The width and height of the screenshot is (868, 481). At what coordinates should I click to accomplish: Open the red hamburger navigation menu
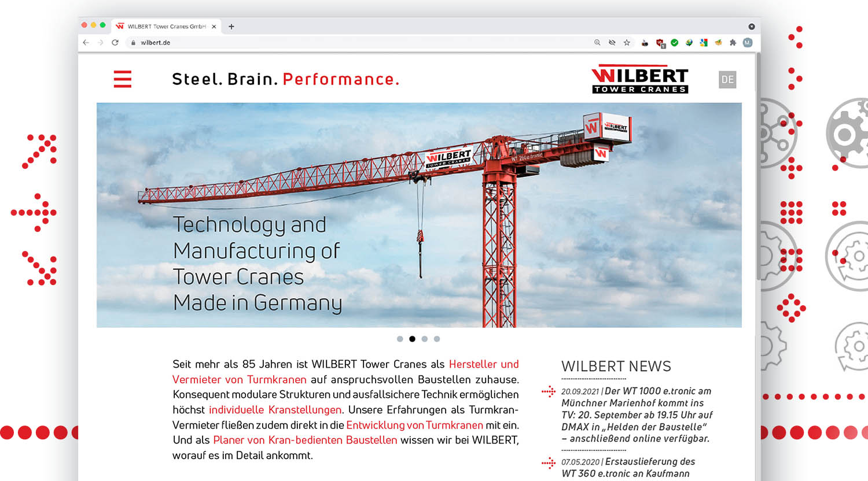(122, 79)
